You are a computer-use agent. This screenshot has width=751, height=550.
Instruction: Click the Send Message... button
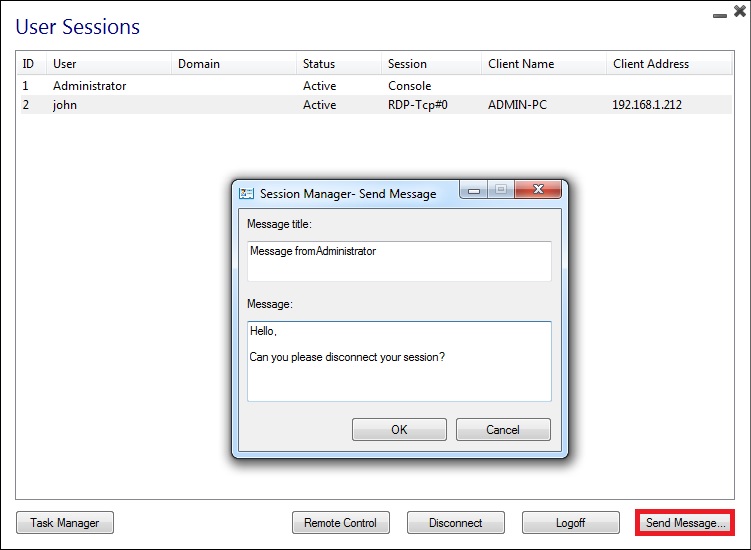coord(685,523)
